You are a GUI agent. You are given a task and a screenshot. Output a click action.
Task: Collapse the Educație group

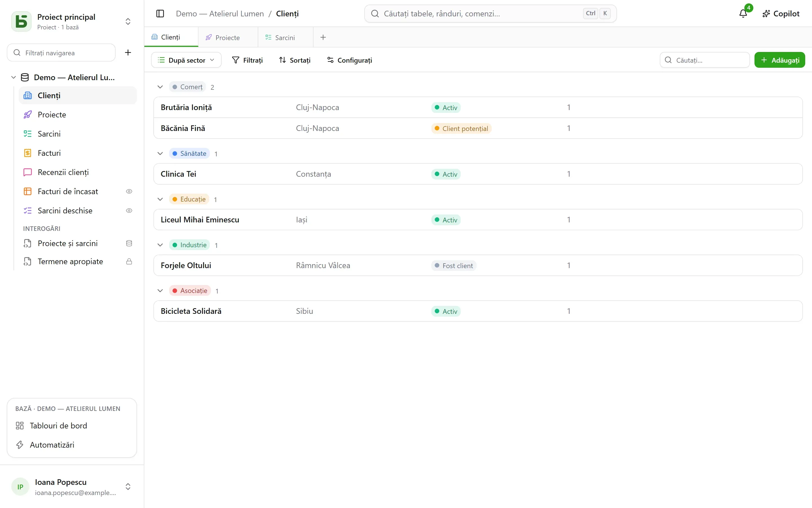(x=160, y=199)
